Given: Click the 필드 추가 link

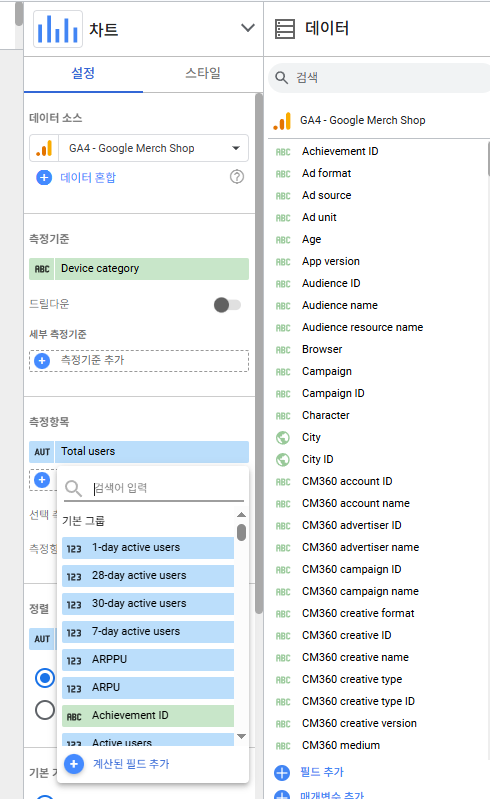Looking at the screenshot, I should (322, 772).
